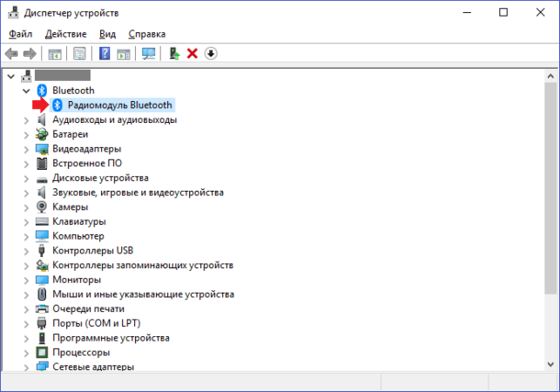Click the Bluetooth category icon

pos(42,91)
